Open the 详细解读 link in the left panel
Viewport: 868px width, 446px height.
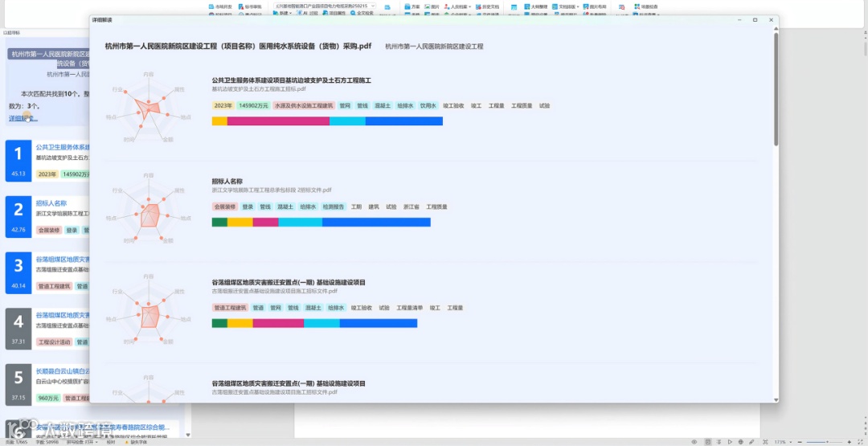coord(23,118)
